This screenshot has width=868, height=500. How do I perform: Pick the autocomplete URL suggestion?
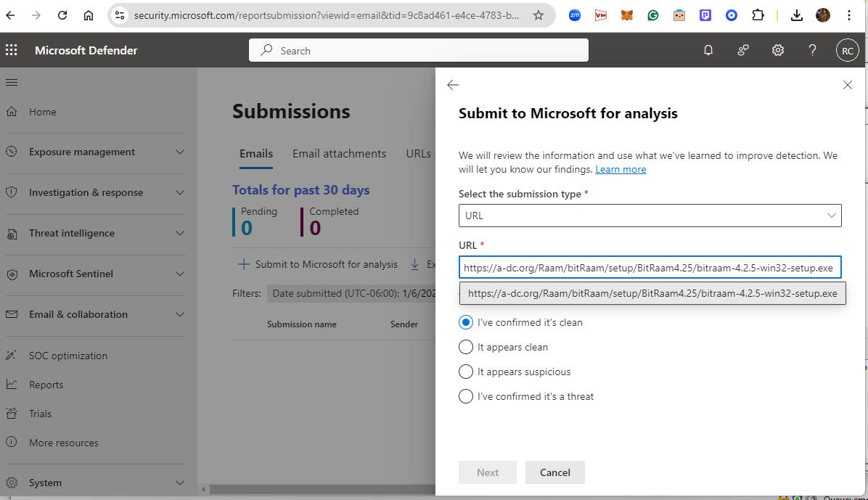tap(652, 293)
